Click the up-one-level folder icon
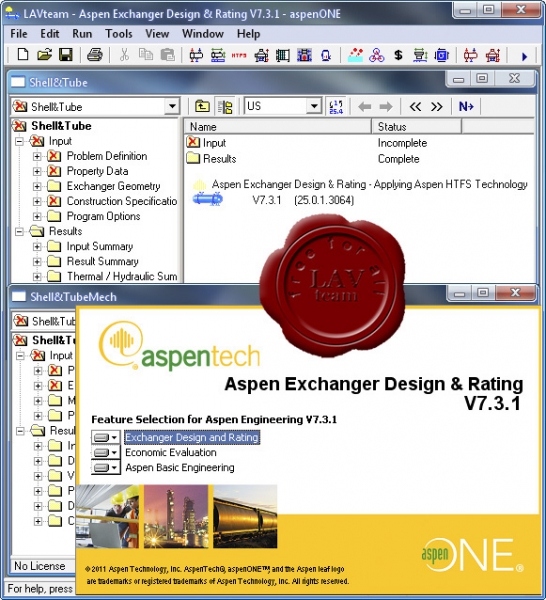The width and height of the screenshot is (546, 600). click(202, 106)
